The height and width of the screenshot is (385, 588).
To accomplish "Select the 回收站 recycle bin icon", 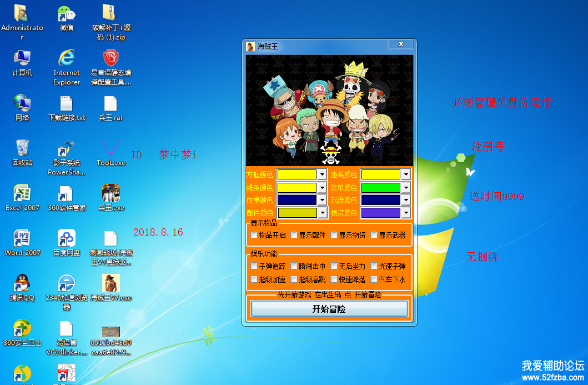I will [x=22, y=152].
